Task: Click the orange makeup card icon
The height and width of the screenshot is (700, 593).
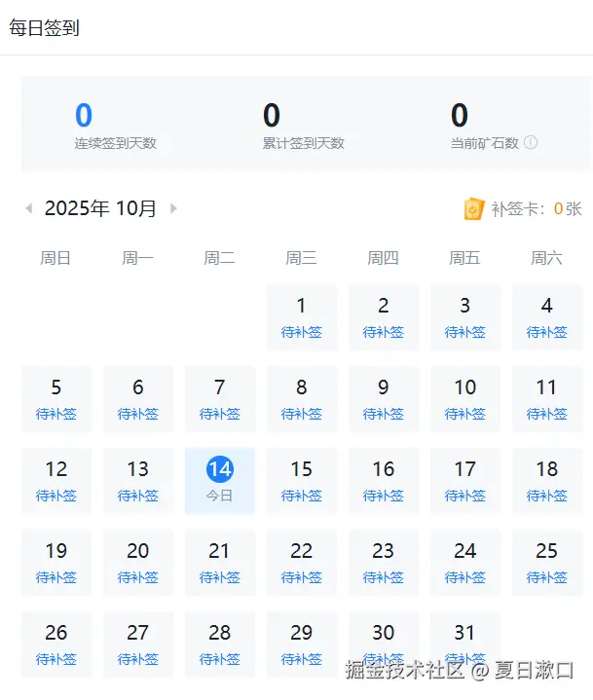Action: point(473,208)
